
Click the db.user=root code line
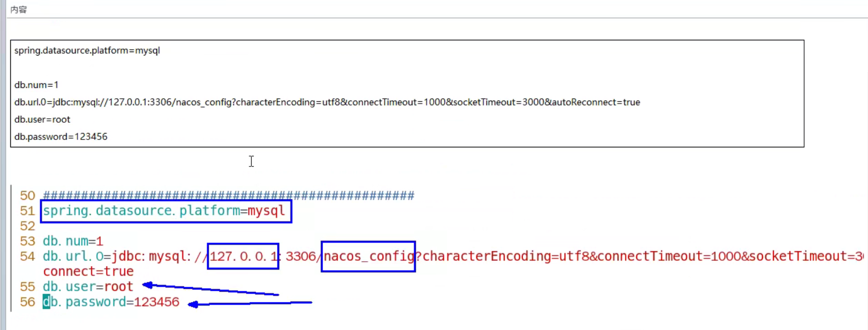88,287
